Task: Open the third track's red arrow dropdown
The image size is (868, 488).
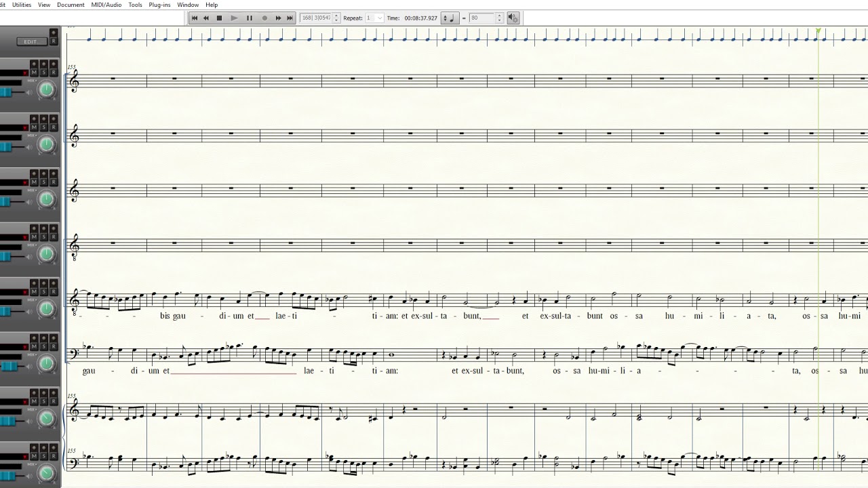Action: 25,183
